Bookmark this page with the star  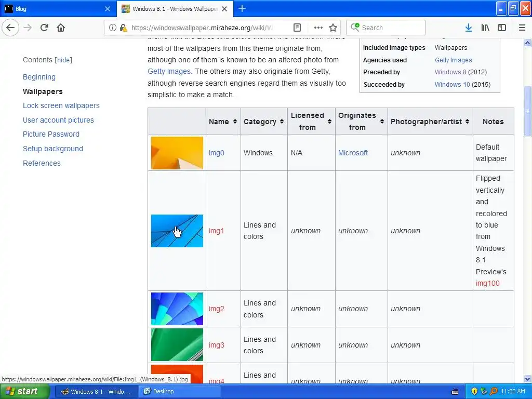[333, 28]
